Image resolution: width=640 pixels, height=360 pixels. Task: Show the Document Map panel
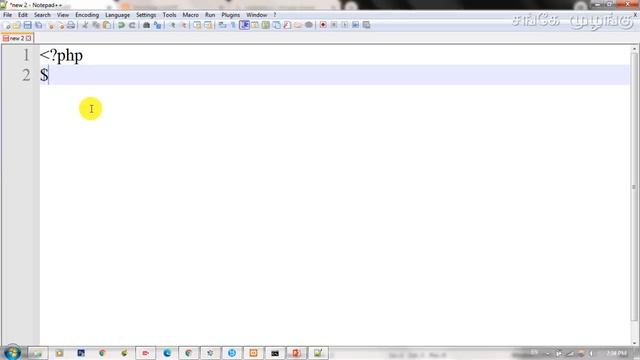(266, 25)
